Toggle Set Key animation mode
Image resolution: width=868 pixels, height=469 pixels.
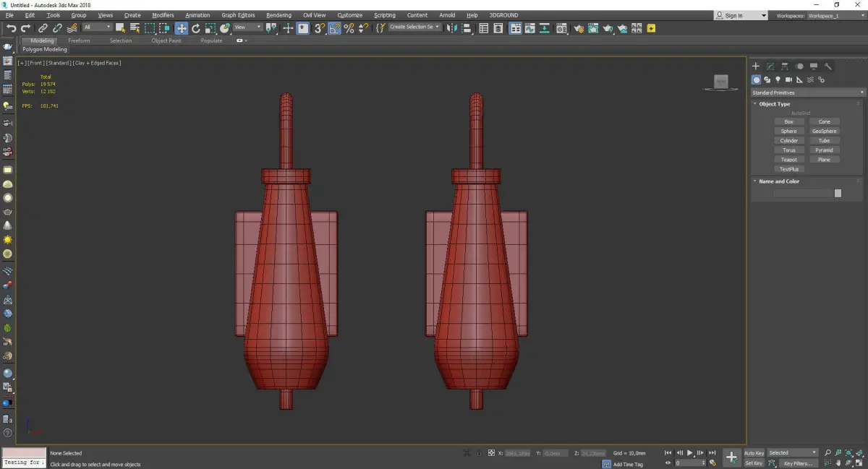tap(754, 463)
